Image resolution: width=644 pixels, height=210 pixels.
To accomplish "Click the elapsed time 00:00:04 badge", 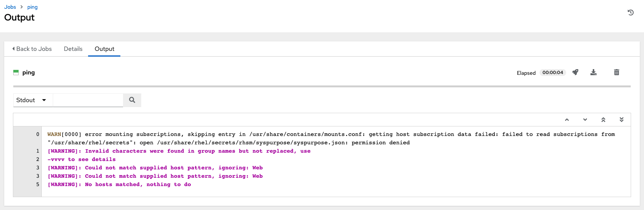I will click(x=552, y=73).
